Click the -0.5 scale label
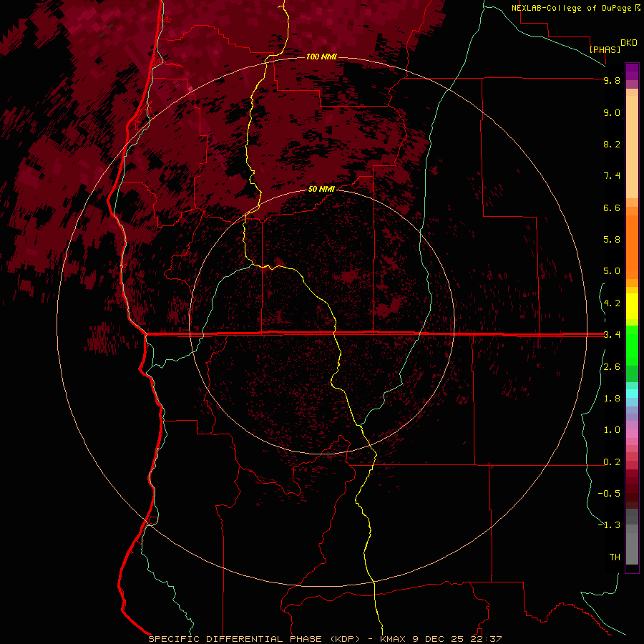The image size is (644, 644). click(609, 494)
